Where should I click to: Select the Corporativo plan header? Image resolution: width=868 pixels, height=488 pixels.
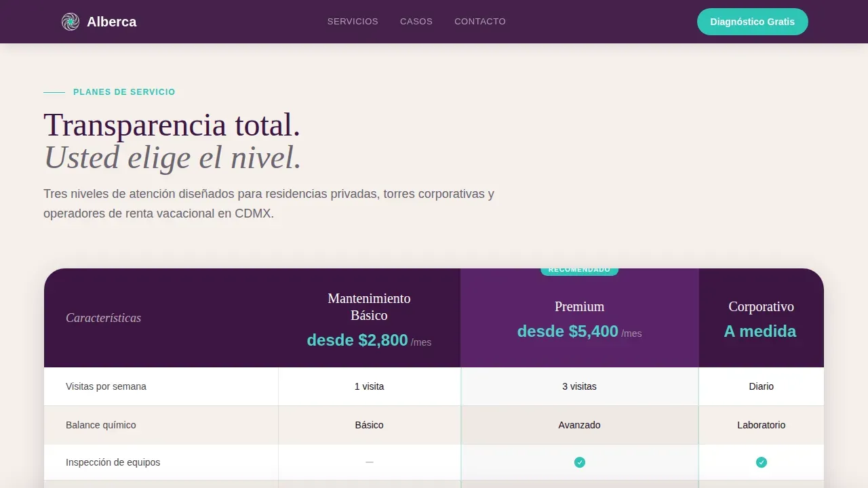[x=762, y=306]
